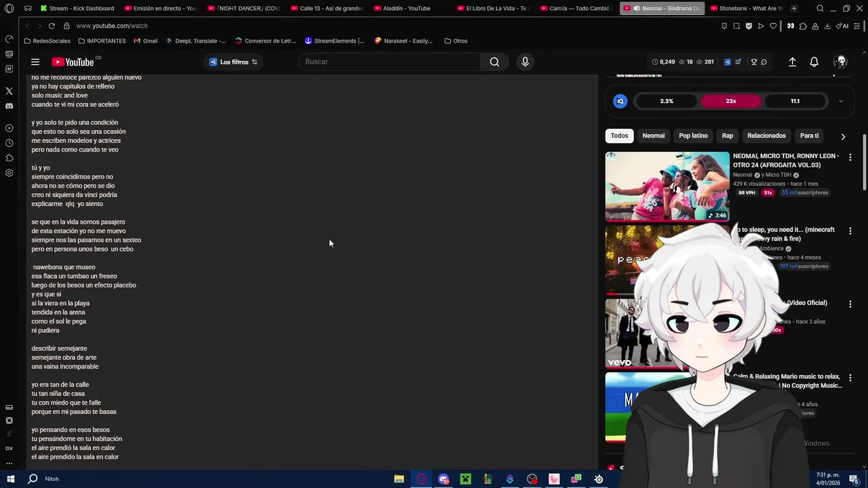The height and width of the screenshot is (488, 868).
Task: Open YouTube account avatar menu
Action: tap(841, 62)
